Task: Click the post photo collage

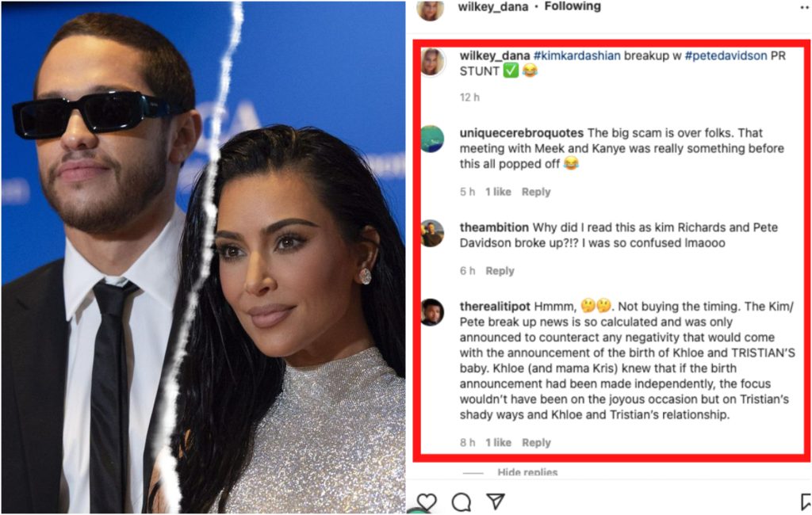Action: 203,257
